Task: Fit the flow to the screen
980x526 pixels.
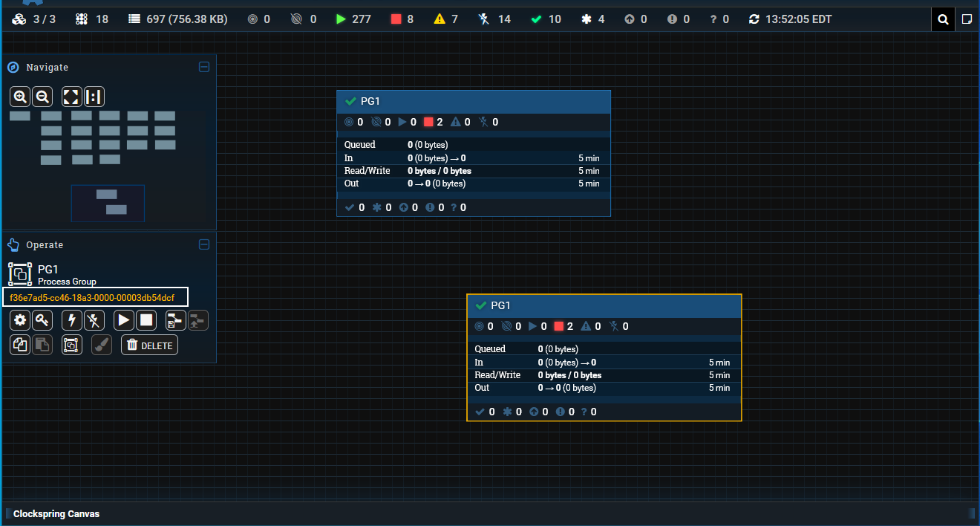Action: (x=71, y=97)
